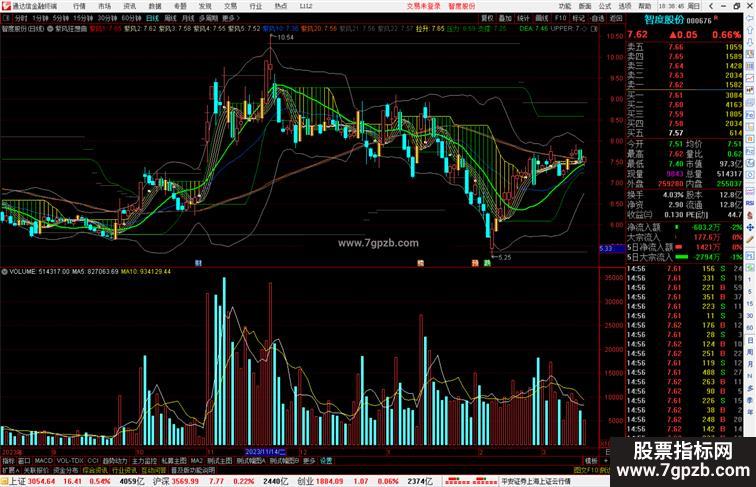Select the MA2 indicator tab
The width and height of the screenshot is (756, 487).
point(196,461)
